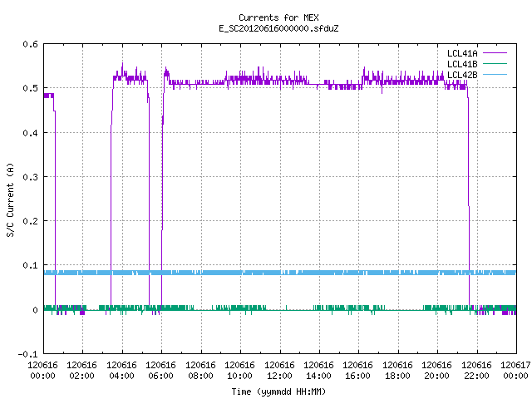The image size is (532, 399).
Task: Click the chart title 'Currents for MEX'
Action: coord(278,17)
